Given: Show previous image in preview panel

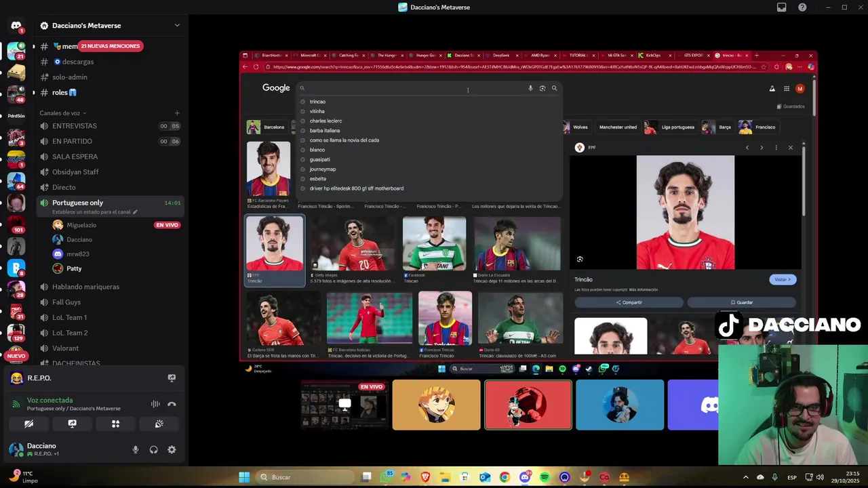Looking at the screenshot, I should pyautogui.click(x=747, y=148).
